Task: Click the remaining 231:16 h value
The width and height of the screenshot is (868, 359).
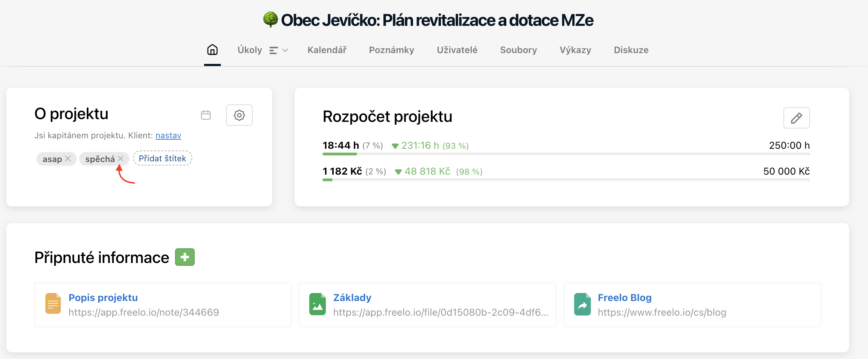Action: pyautogui.click(x=420, y=145)
